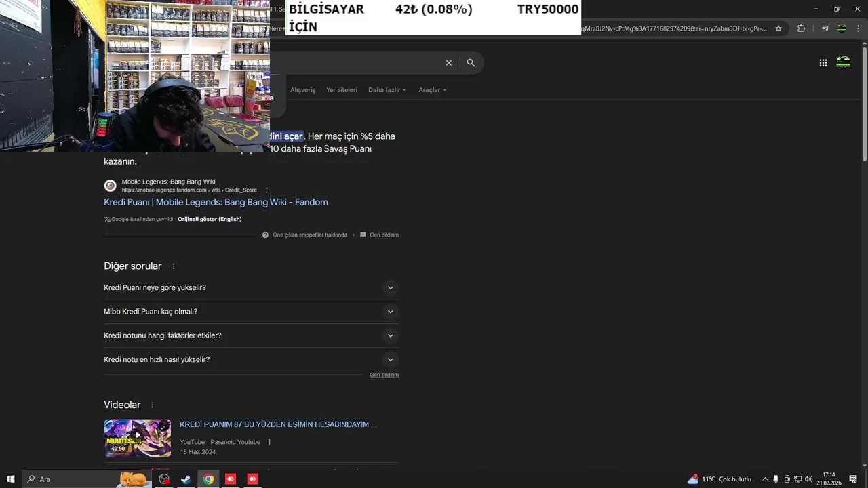This screenshot has width=868, height=488.
Task: Click 'Öne çıkan snippet'ler hakkında' link
Action: click(x=310, y=235)
